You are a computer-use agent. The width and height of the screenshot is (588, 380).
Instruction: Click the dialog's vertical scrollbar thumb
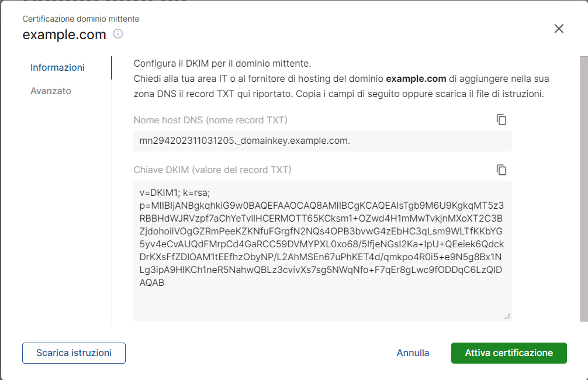(x=583, y=187)
